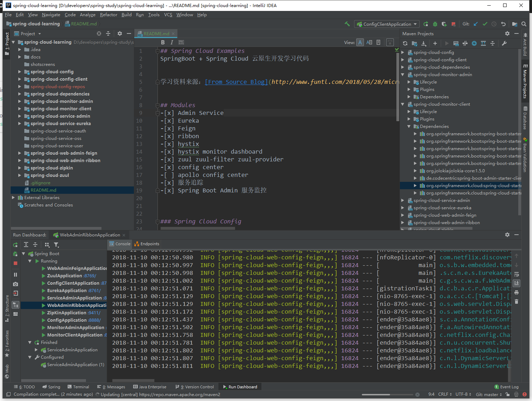Click Bold formatting icon in editor toolbar
The image size is (532, 401).
pos(163,42)
